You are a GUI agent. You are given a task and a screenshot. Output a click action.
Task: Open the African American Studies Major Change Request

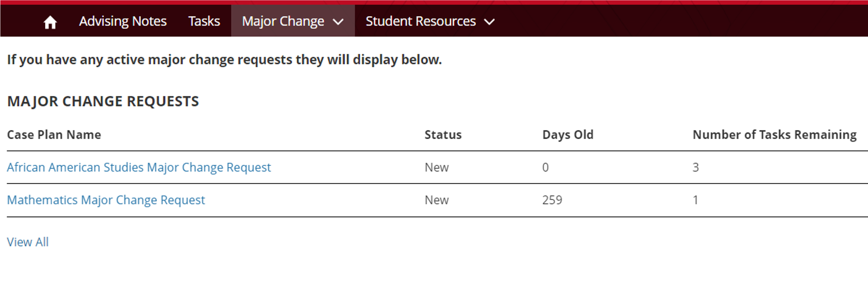tap(139, 167)
